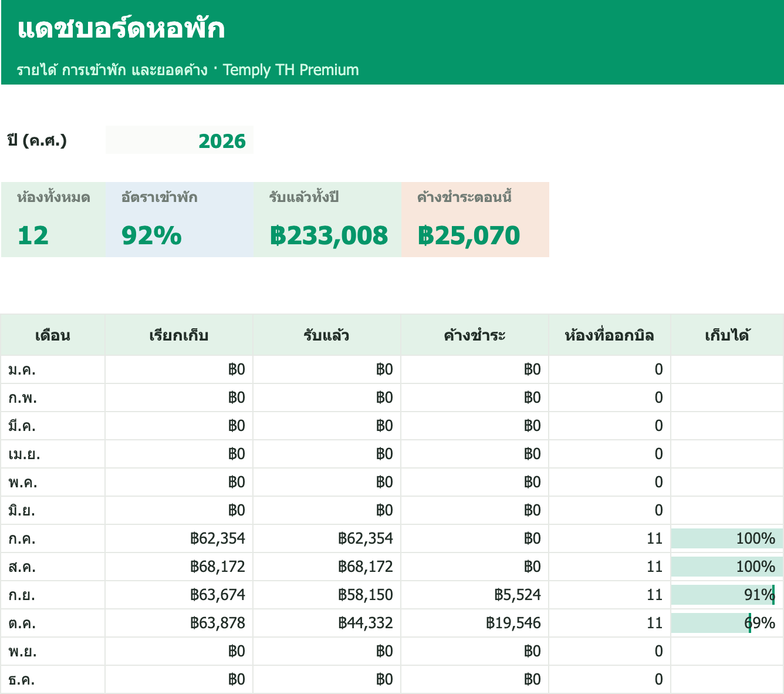Select the "ต.ค." month cell
Screen dimensions: 784x694
(x=53, y=623)
